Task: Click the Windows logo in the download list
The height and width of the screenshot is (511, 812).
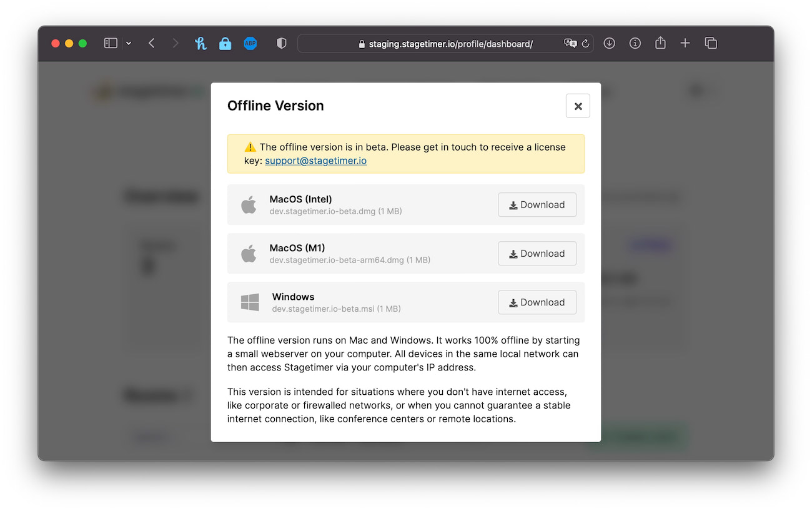Action: (x=249, y=302)
